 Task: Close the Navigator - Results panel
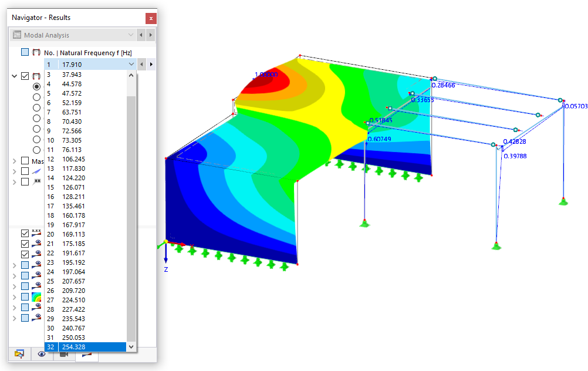[x=151, y=18]
